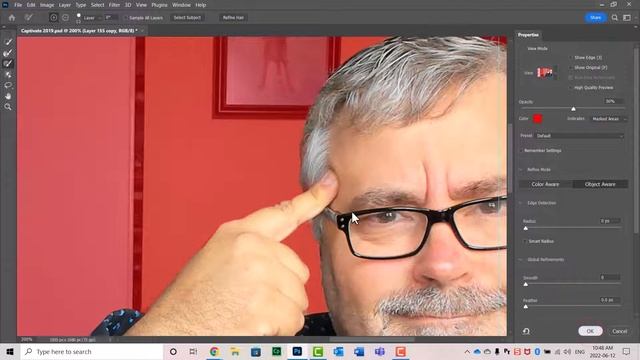
Task: Open the tool preset brush icon
Action: [29, 18]
